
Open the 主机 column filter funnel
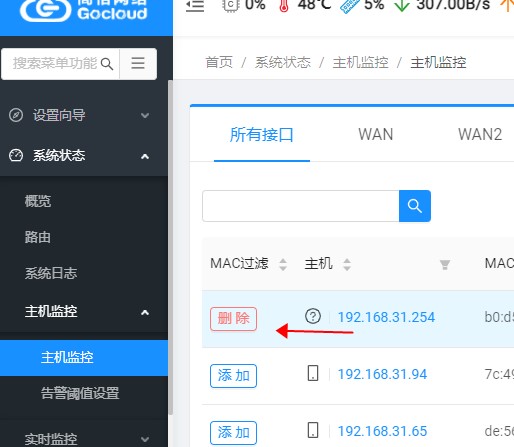click(x=445, y=265)
